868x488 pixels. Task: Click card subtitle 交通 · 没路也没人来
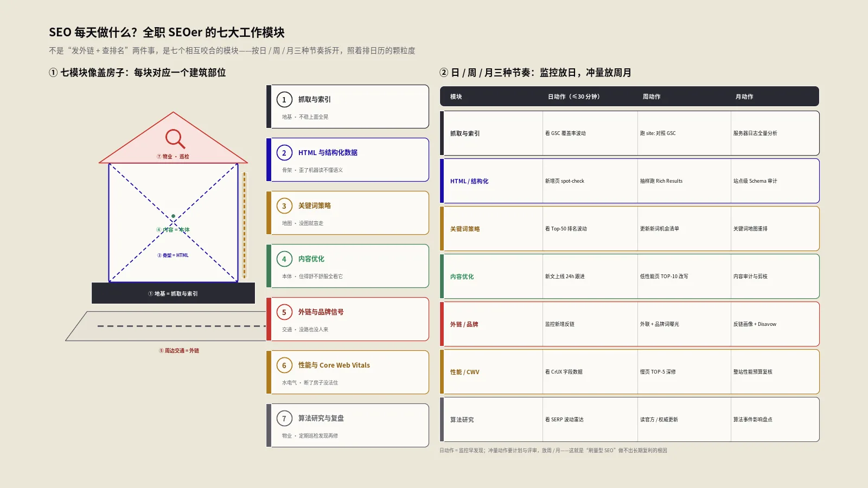coord(305,330)
